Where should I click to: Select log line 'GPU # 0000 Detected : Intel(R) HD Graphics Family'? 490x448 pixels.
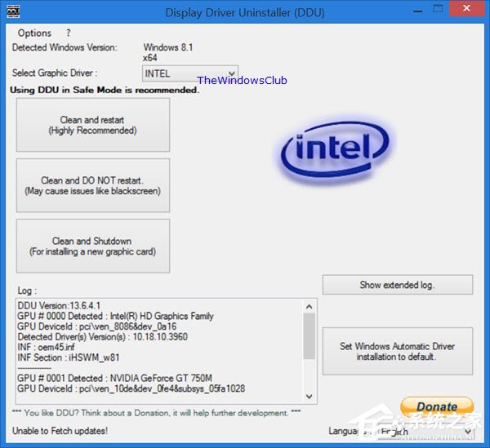(116, 316)
